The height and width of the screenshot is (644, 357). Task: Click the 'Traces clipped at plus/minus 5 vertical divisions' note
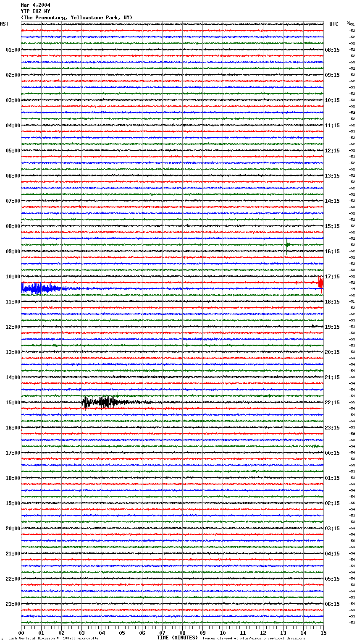254,639
